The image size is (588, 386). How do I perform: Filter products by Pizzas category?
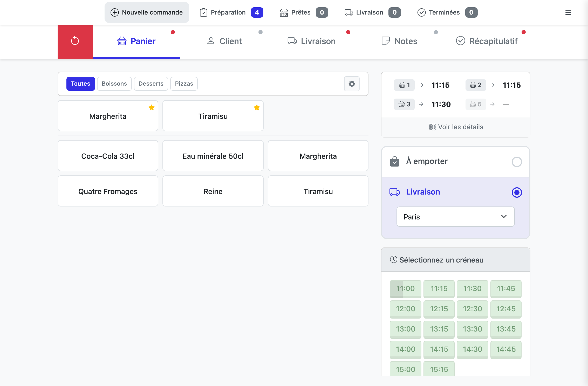184,84
